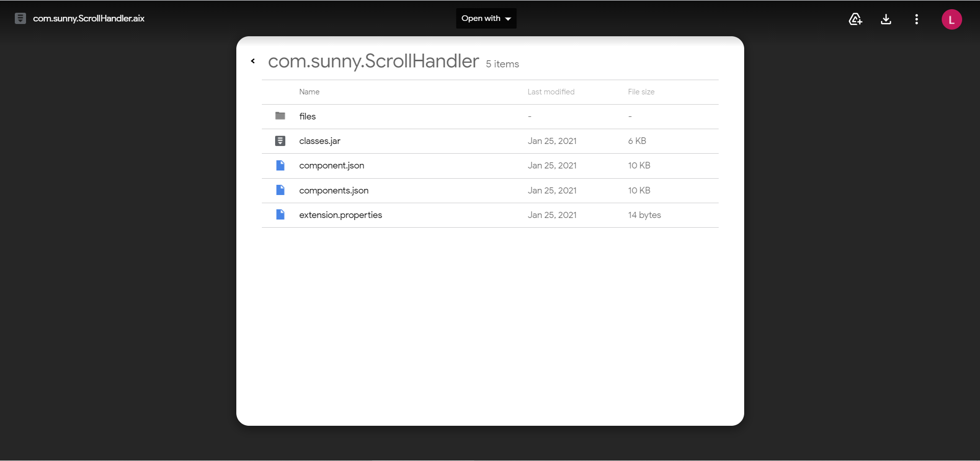
Task: Click the add shortcut to Drive icon
Action: [855, 18]
